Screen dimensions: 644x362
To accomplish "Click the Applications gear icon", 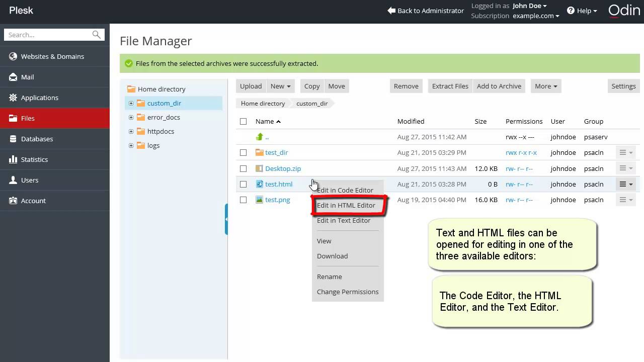I will [13, 98].
